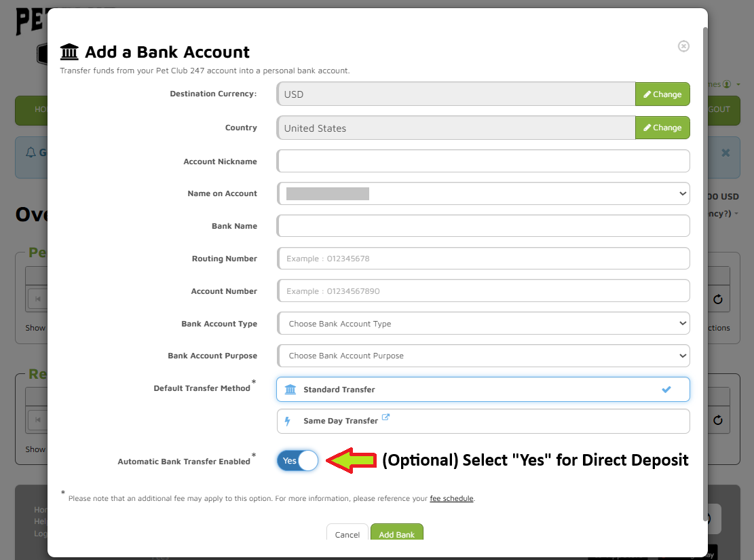The height and width of the screenshot is (560, 754).
Task: Click the Routing Number input field
Action: (483, 259)
